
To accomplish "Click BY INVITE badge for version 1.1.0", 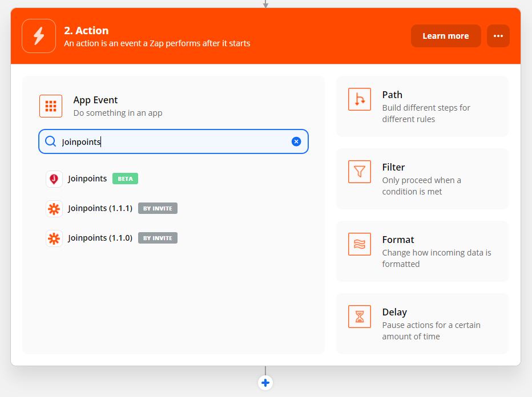I will [x=158, y=238].
